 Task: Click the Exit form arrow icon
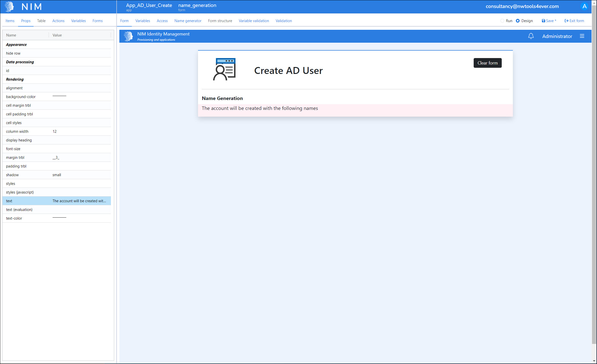coord(566,21)
